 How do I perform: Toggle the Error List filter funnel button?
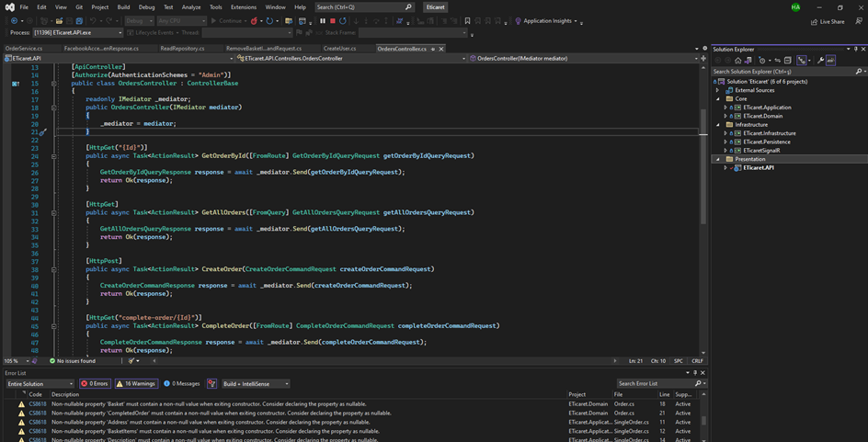pos(211,383)
